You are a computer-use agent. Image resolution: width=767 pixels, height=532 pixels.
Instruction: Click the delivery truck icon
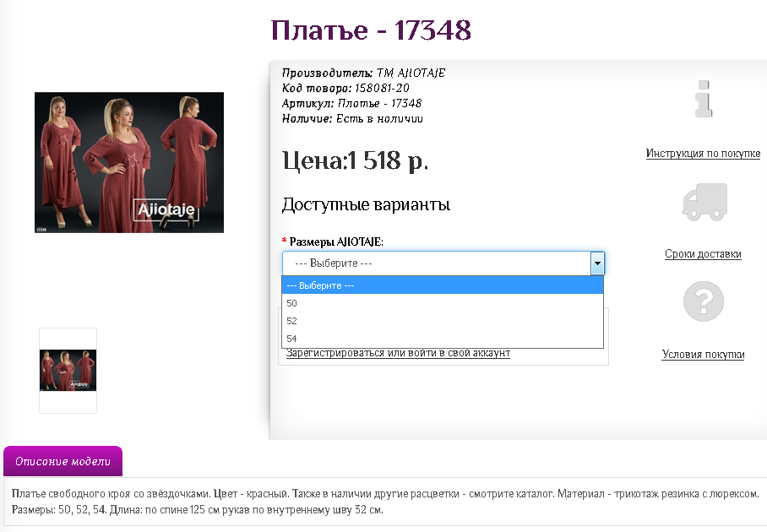pos(704,202)
